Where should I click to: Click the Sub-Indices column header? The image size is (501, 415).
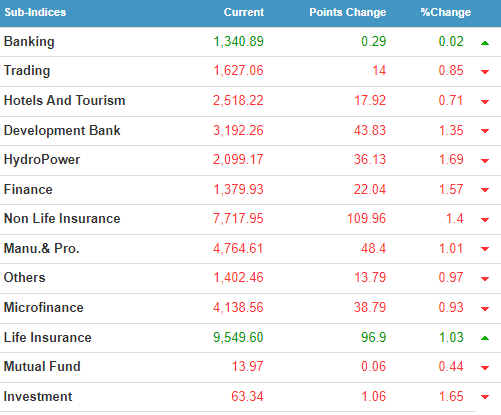35,12
